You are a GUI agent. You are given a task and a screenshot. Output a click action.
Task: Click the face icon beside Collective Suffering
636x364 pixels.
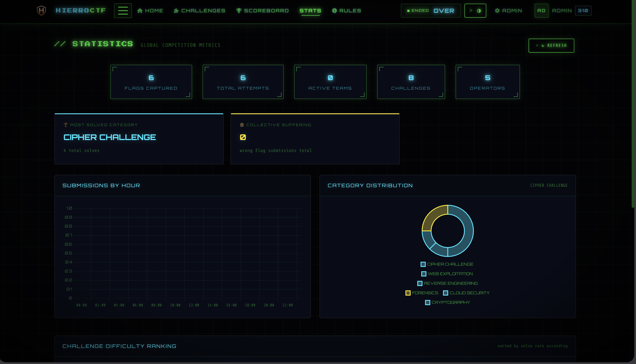(x=242, y=125)
